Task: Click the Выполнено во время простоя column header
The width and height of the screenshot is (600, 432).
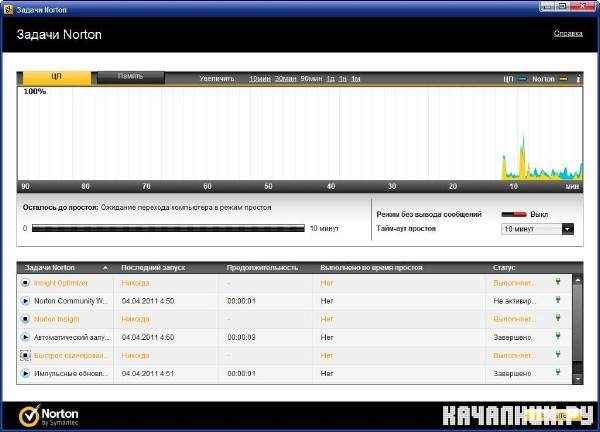Action: (x=372, y=268)
